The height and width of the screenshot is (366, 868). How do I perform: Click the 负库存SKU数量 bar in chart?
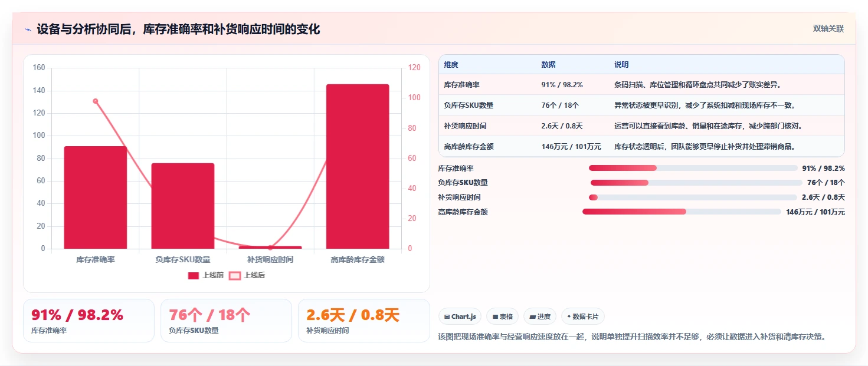point(183,206)
